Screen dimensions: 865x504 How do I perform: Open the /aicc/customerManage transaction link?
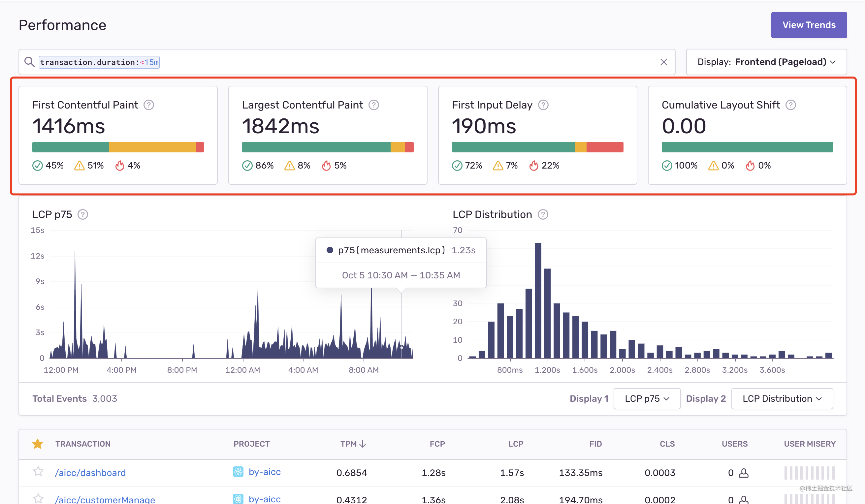tap(105, 499)
